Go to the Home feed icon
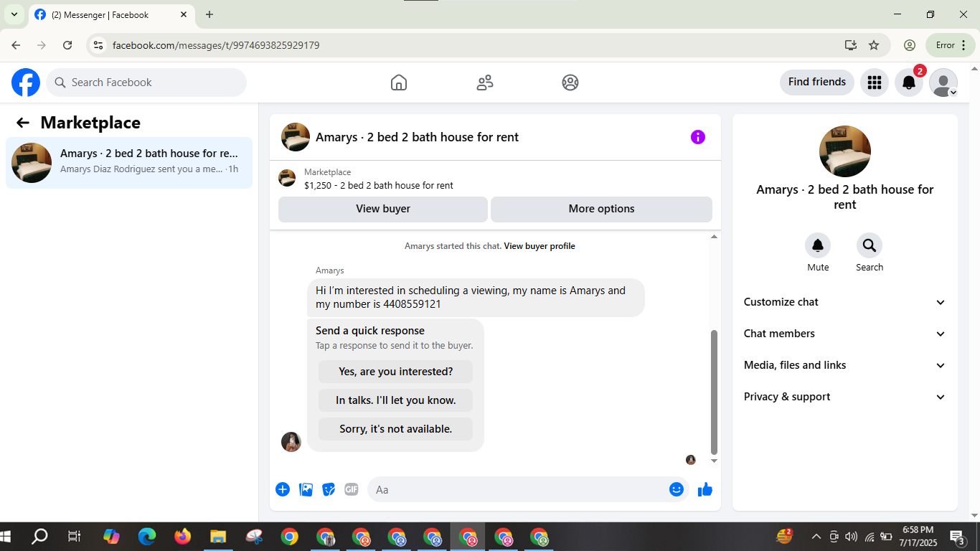The height and width of the screenshot is (551, 980). tap(399, 83)
